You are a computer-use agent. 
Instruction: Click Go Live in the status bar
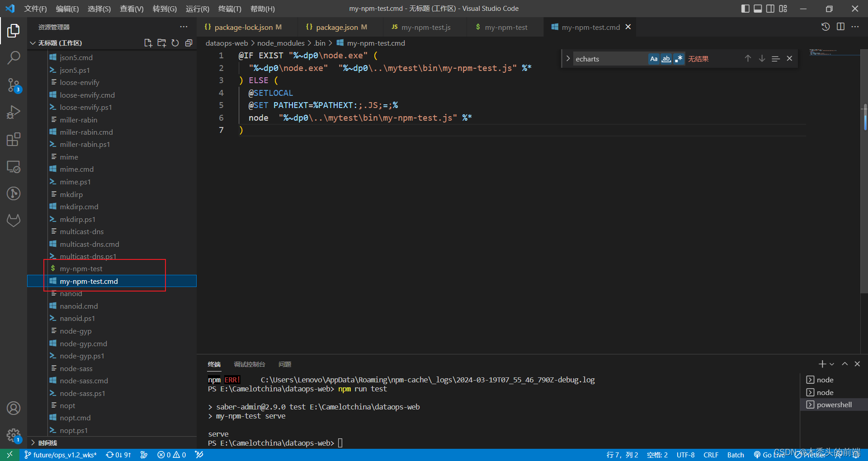pos(770,455)
